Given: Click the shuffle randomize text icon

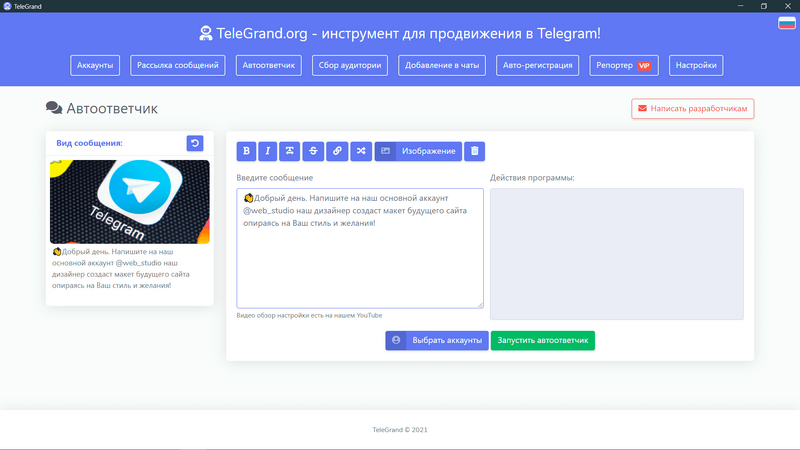Looking at the screenshot, I should pyautogui.click(x=361, y=151).
